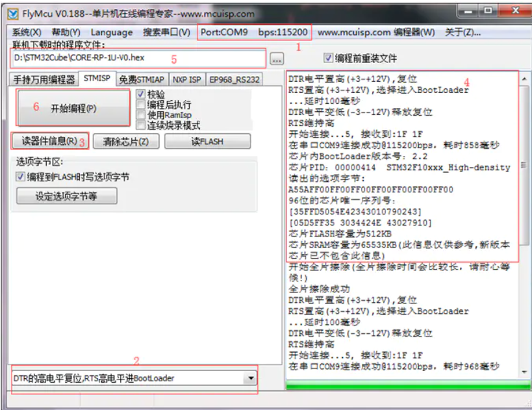Open the 帮助(Y) menu
The width and height of the screenshot is (532, 410).
click(x=66, y=32)
